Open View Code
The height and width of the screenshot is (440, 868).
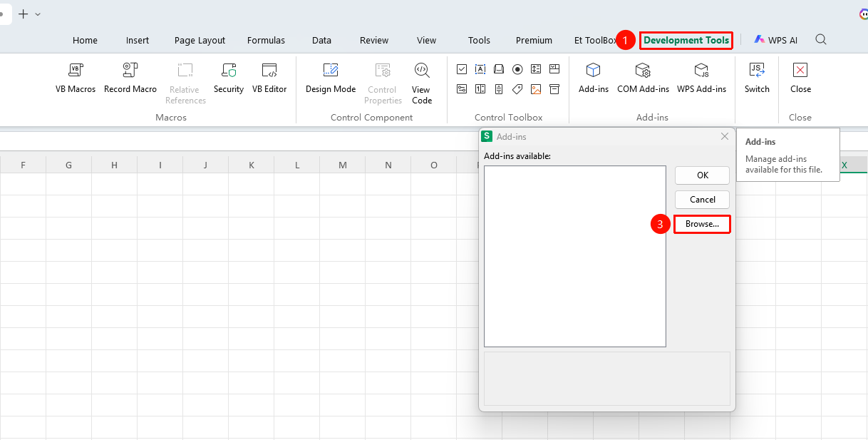coord(422,83)
